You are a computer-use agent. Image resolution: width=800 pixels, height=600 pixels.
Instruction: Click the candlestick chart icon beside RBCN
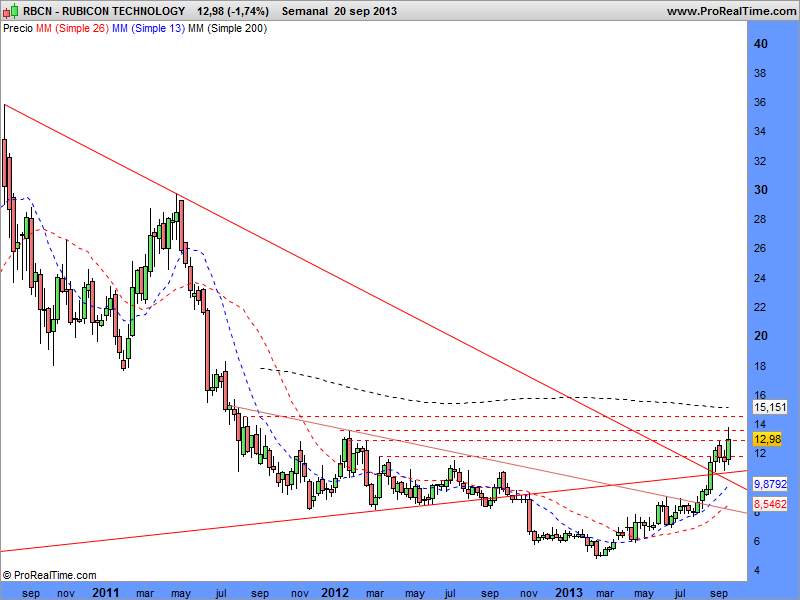11,10
